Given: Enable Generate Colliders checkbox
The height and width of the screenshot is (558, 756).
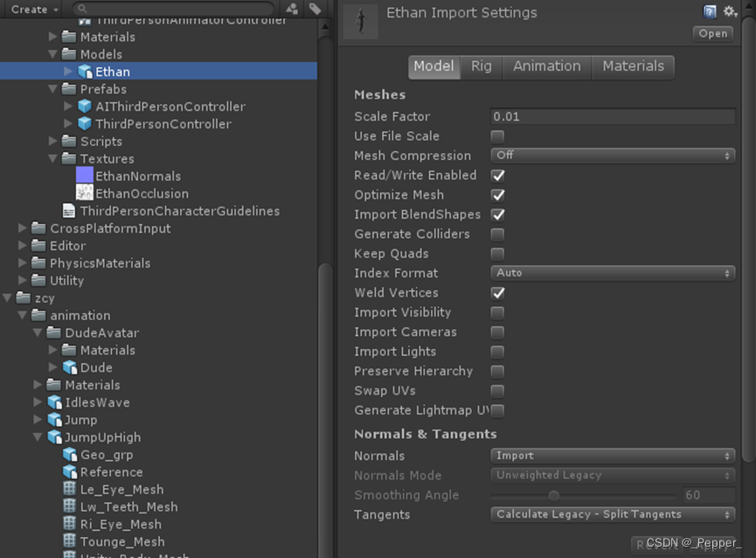Looking at the screenshot, I should [x=497, y=234].
